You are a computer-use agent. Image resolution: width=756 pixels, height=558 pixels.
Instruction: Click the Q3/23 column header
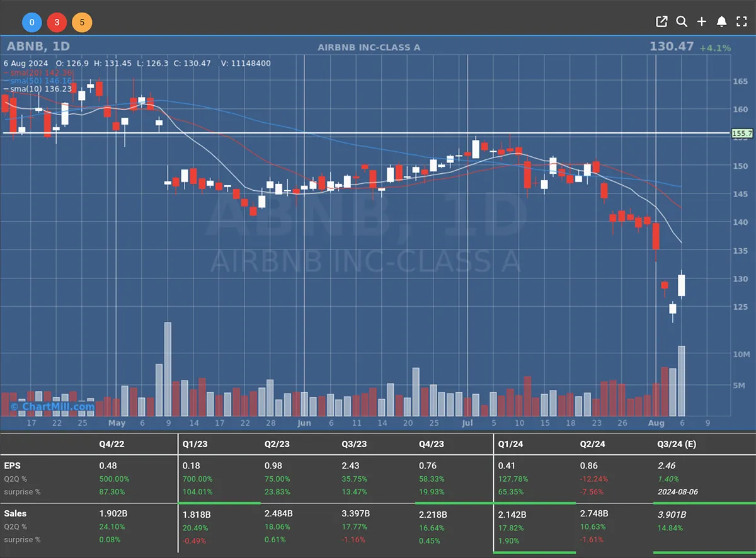pos(353,444)
